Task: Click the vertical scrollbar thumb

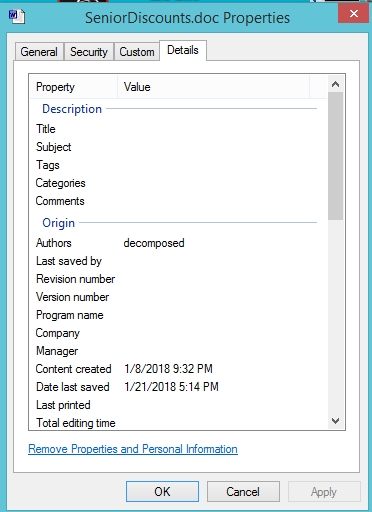Action: [335, 156]
